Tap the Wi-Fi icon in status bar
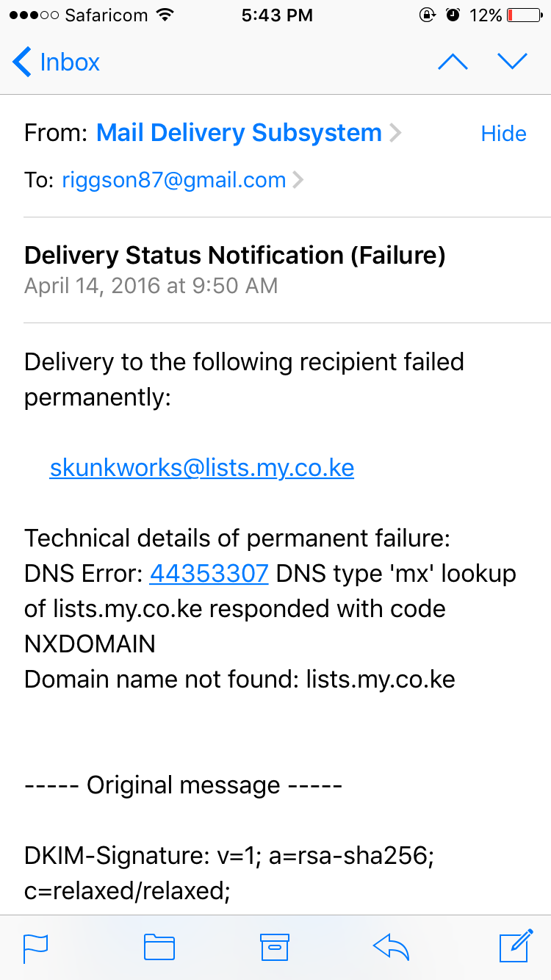 pos(165,15)
